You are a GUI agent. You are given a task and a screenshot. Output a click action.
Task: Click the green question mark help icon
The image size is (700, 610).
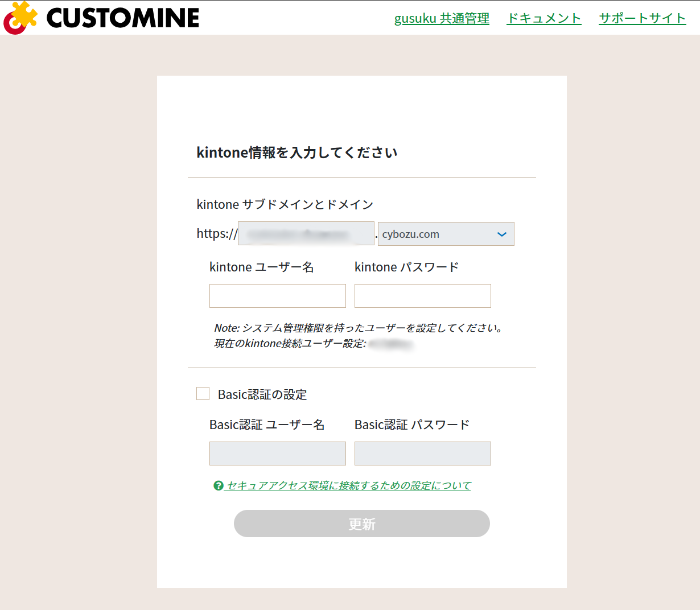coord(219,485)
